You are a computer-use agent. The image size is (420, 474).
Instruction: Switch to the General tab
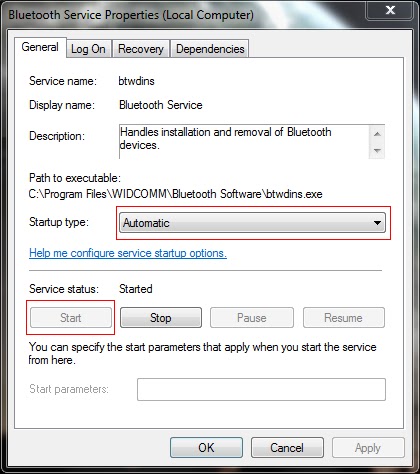[x=40, y=47]
